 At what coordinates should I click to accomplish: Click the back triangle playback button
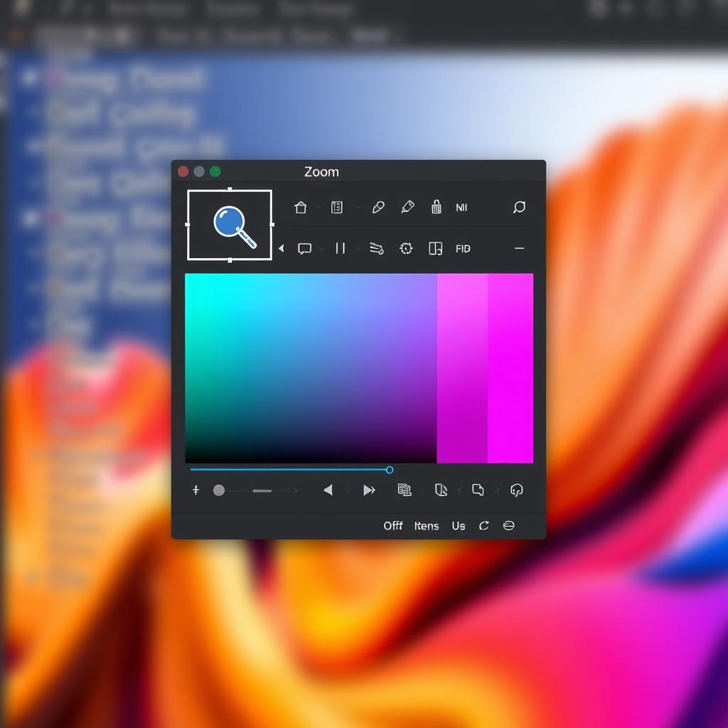click(x=328, y=490)
